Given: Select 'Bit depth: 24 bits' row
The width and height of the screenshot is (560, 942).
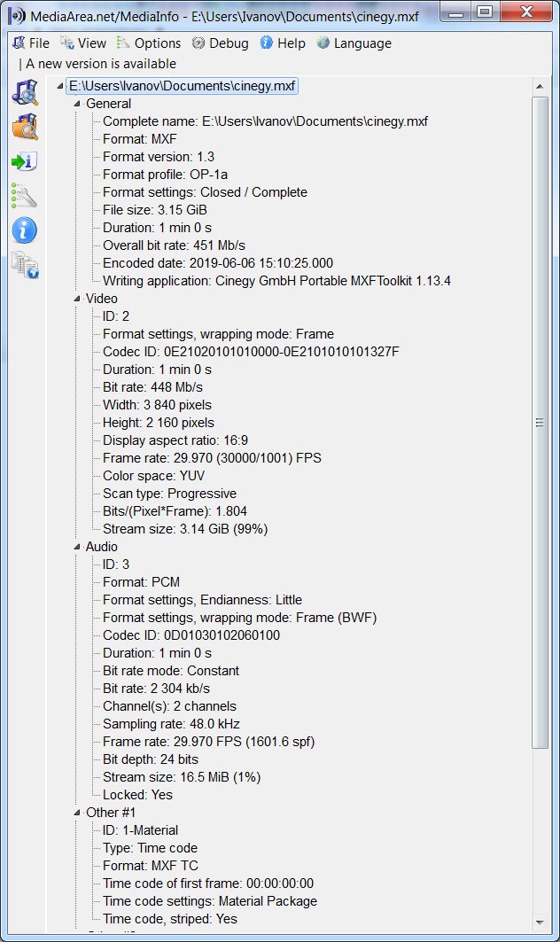Looking at the screenshot, I should click(151, 759).
